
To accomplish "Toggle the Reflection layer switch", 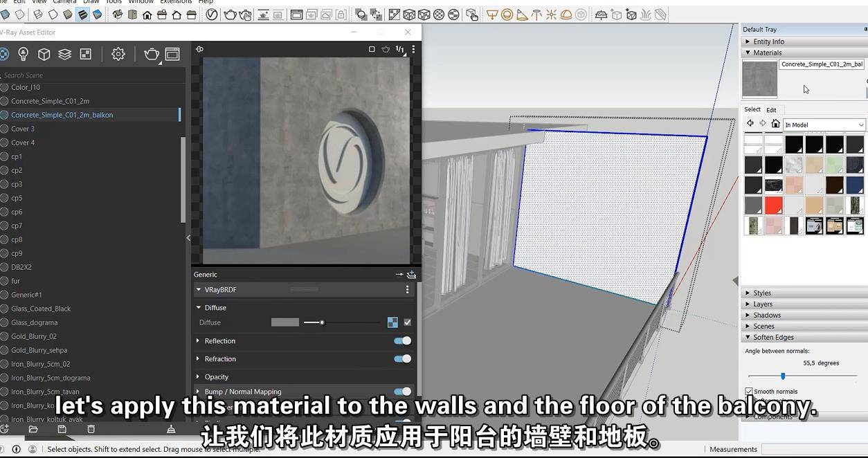I will 402,340.
